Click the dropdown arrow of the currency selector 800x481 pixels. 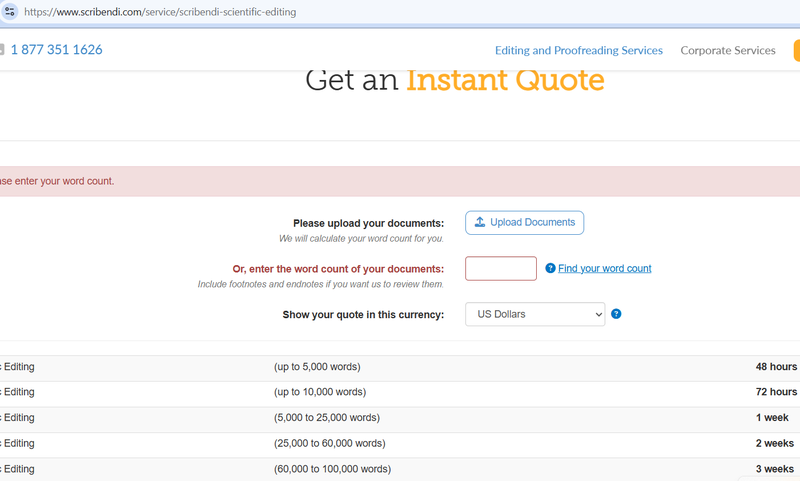(x=598, y=314)
